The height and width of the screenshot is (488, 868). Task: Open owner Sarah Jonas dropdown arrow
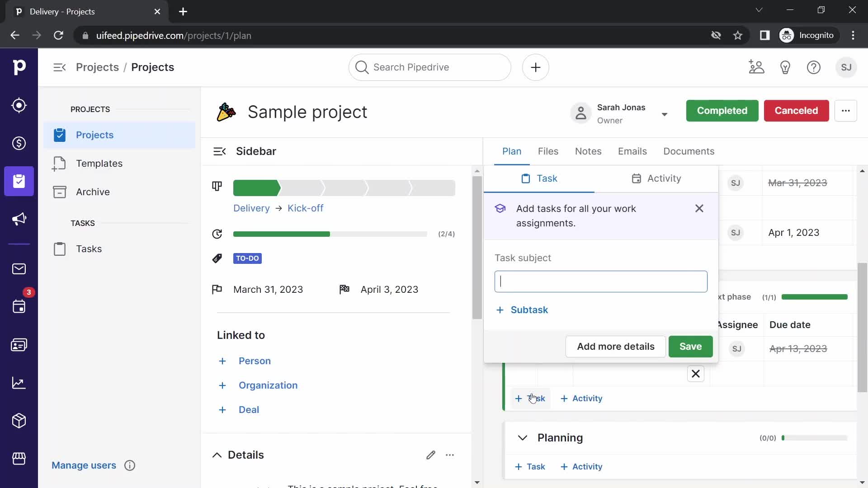665,114
